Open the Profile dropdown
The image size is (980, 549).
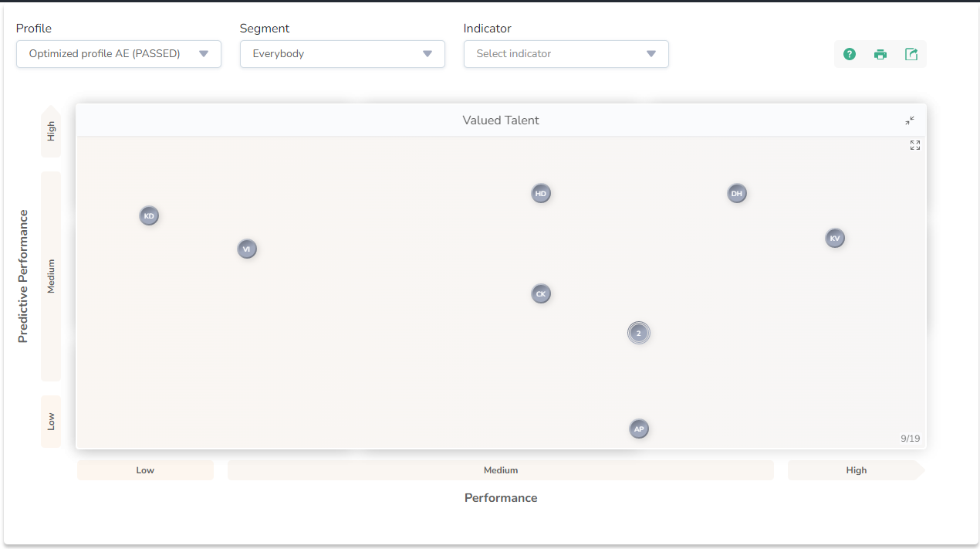119,54
